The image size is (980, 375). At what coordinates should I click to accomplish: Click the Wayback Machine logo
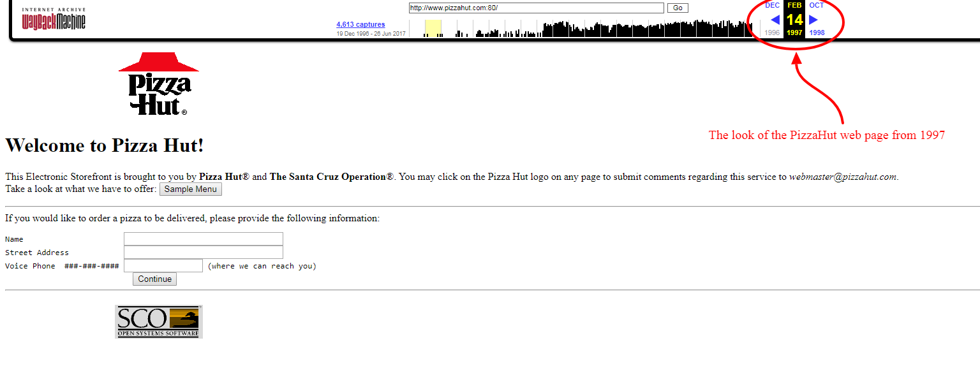(x=54, y=18)
